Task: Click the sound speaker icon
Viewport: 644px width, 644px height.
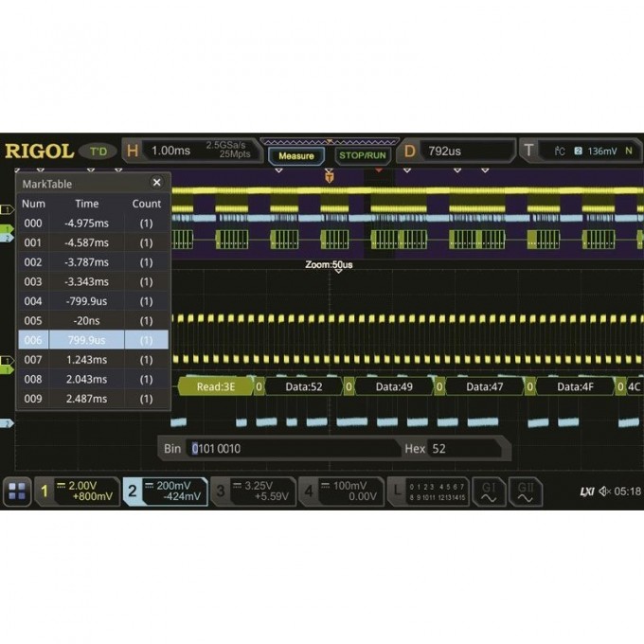Action: click(604, 492)
